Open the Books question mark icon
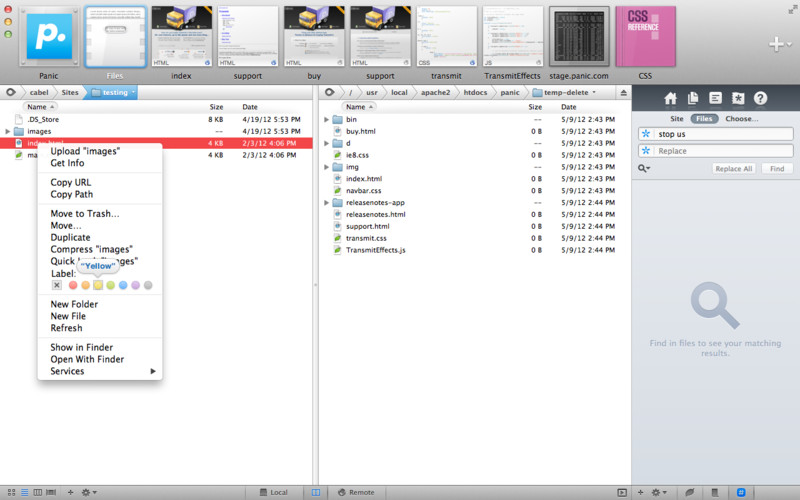This screenshot has height=500, width=800. tap(760, 98)
